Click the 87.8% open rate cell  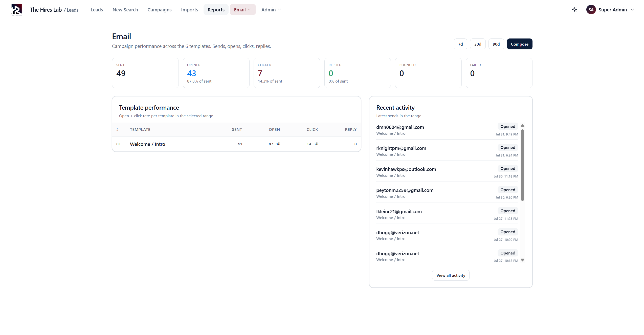(274, 144)
